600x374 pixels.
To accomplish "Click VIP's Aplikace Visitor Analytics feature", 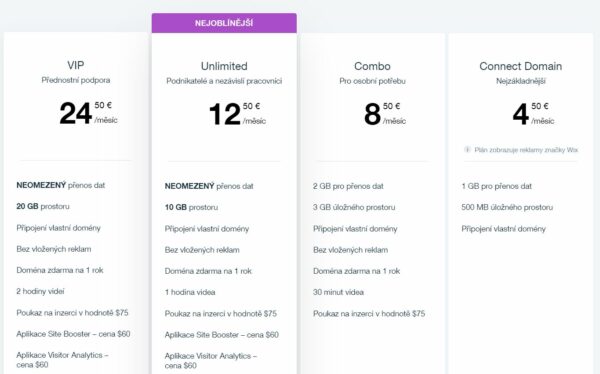I will point(62,360).
